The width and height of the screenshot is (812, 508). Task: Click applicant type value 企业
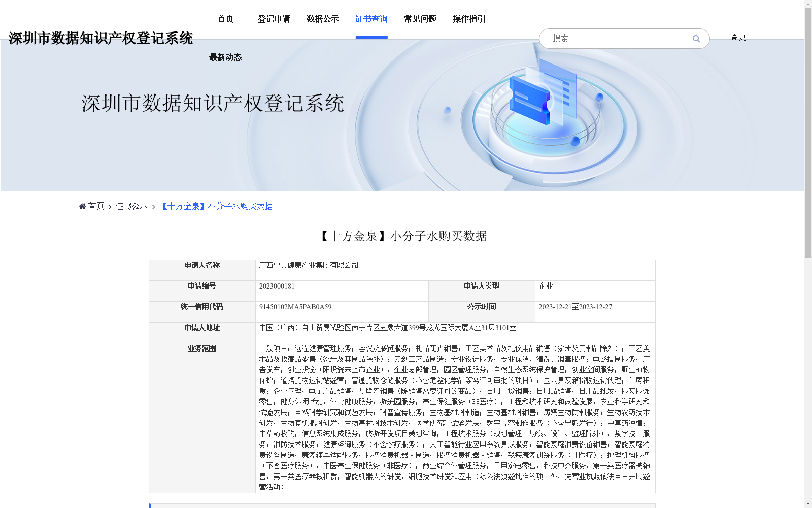click(x=546, y=287)
